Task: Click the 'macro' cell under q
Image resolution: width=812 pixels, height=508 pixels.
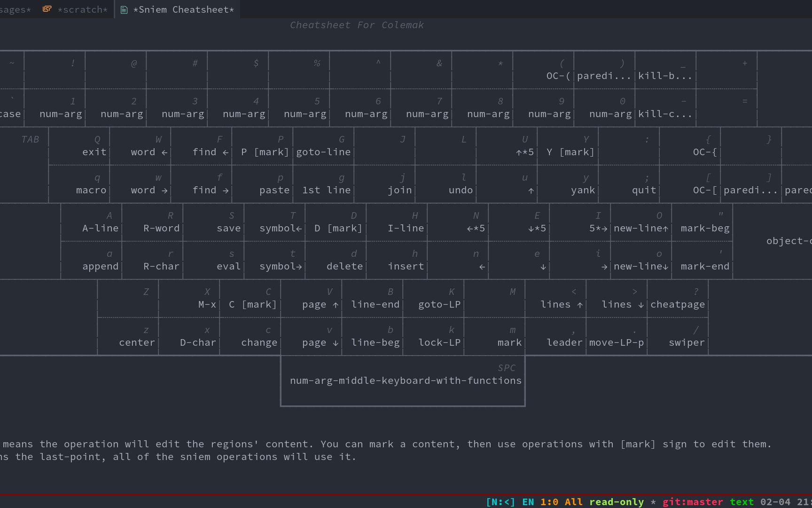Action: click(x=79, y=184)
